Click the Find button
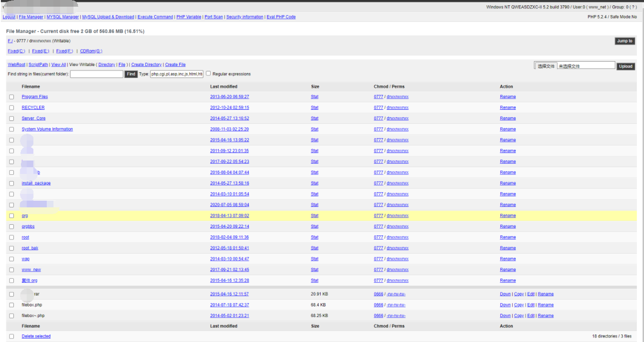644x342 pixels. [131, 74]
